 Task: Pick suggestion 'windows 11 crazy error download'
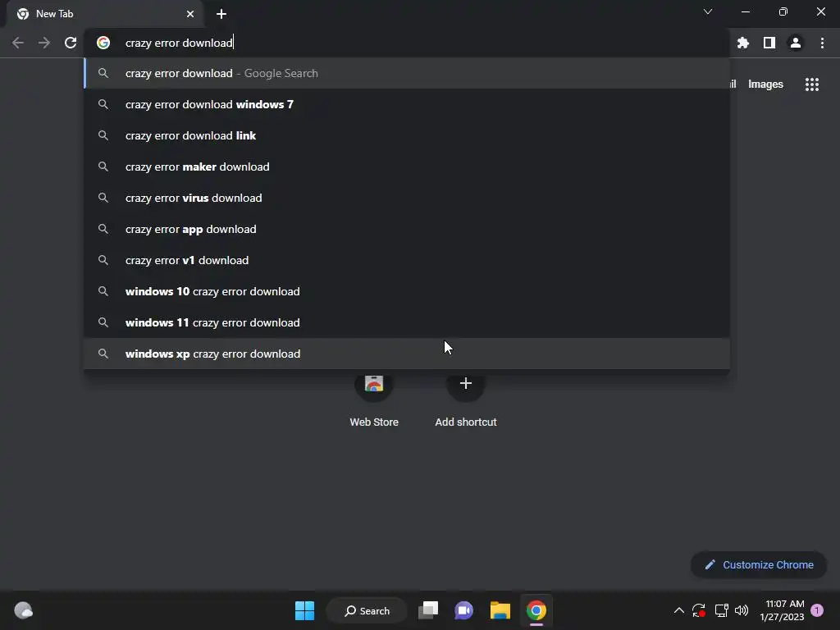pyautogui.click(x=407, y=322)
